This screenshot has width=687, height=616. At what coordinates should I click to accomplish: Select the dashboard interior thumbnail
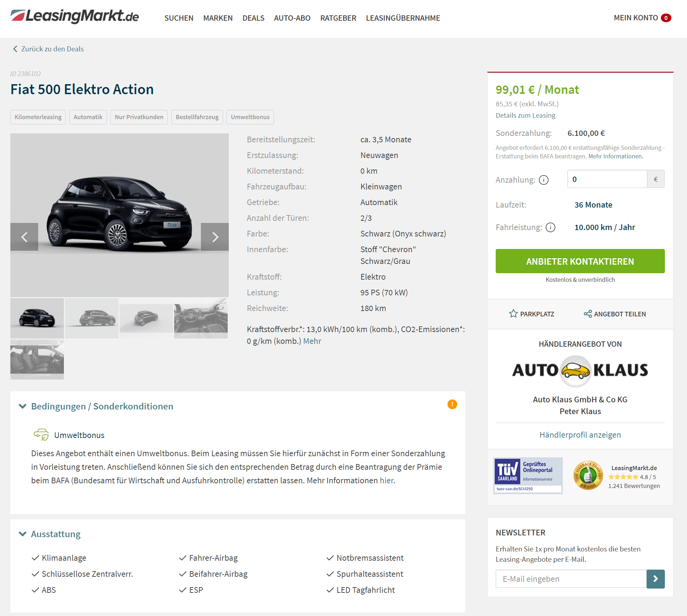[x=201, y=318]
